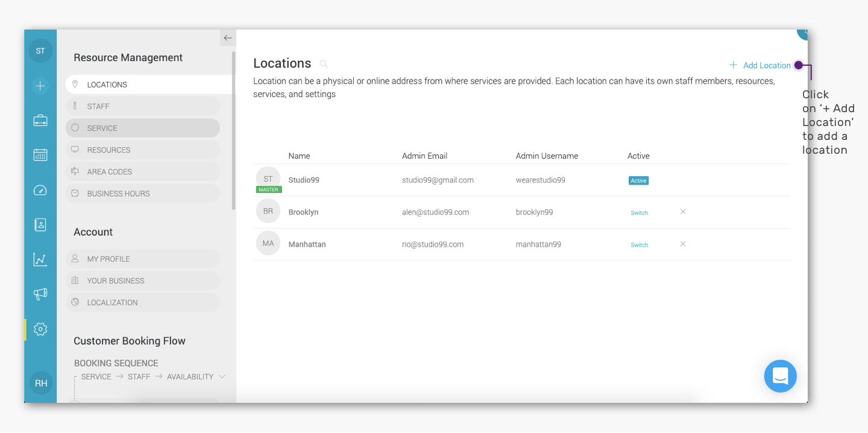Open the dashboard gauge icon

[x=40, y=191]
